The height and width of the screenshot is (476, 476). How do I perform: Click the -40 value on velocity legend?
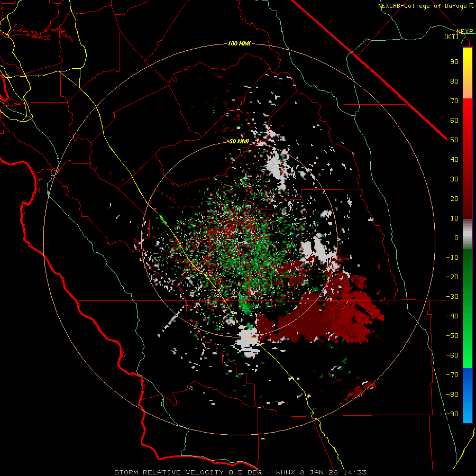click(452, 316)
